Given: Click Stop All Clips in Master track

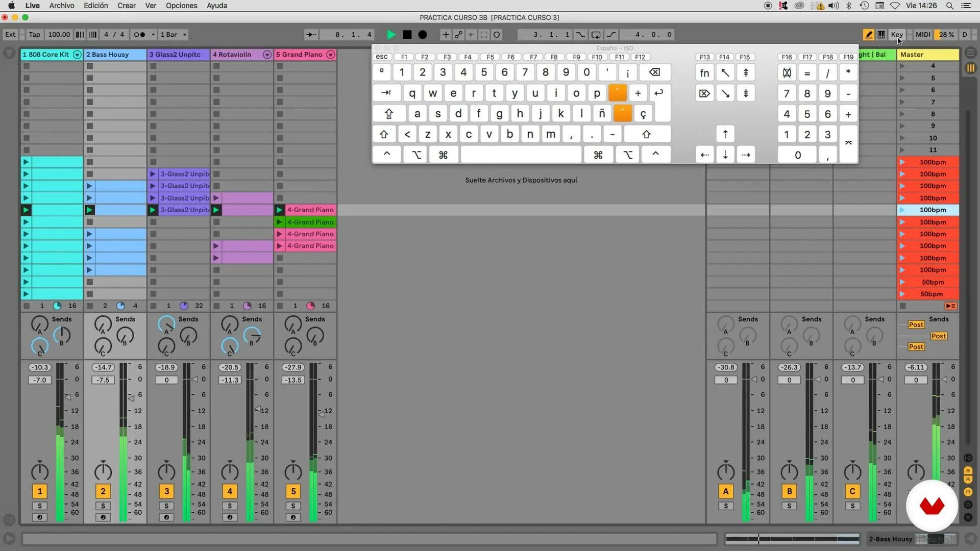Looking at the screenshot, I should pos(902,306).
